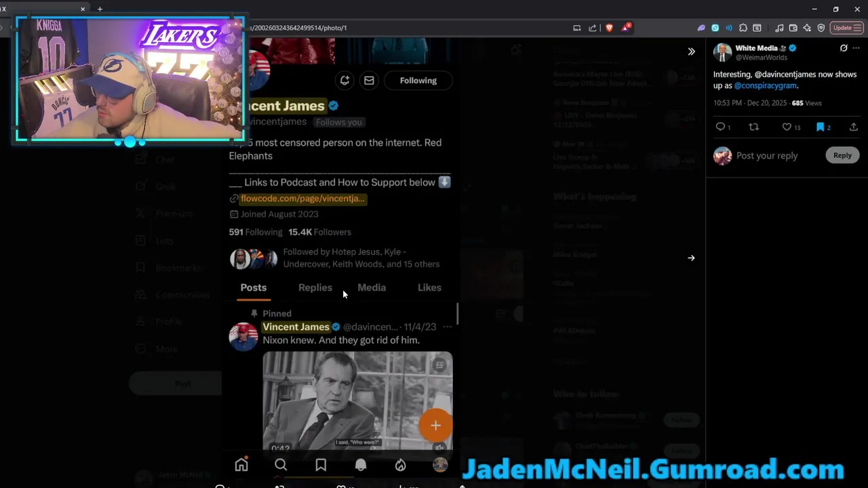Viewport: 868px width, 488px height.
Task: Open the Update browser menu button
Action: tap(846, 28)
